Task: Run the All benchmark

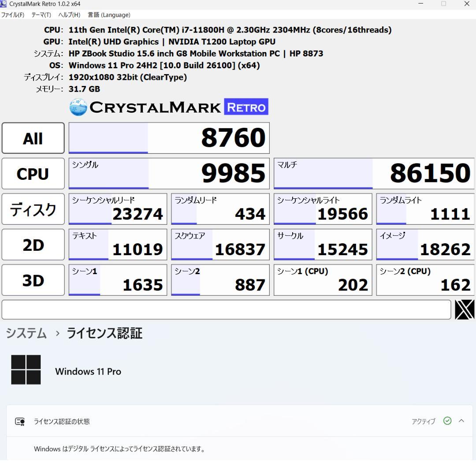Action: (33, 138)
